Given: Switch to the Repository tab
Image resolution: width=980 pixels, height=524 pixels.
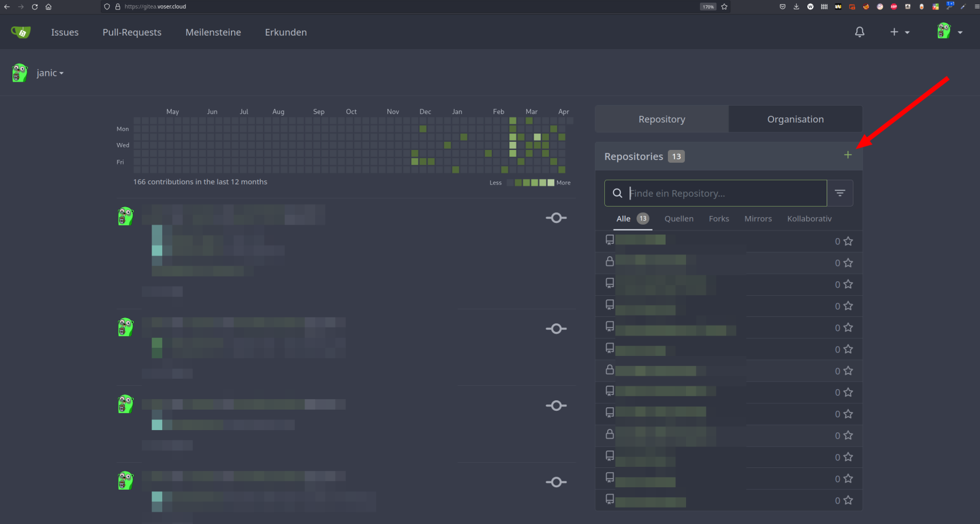Looking at the screenshot, I should pos(661,119).
